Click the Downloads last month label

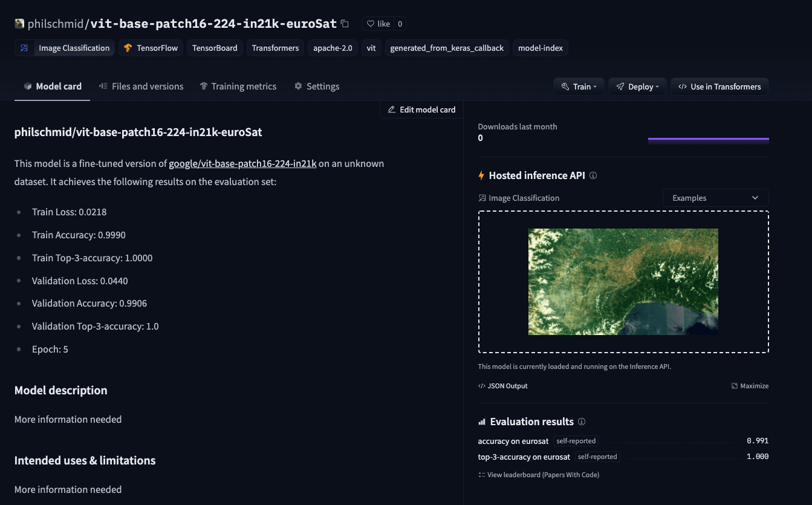518,126
